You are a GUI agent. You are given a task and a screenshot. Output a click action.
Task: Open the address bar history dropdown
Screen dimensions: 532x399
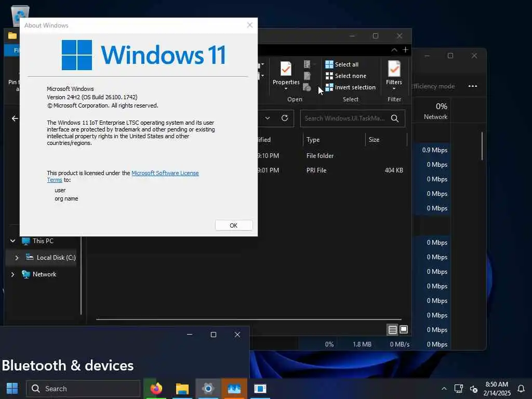pyautogui.click(x=268, y=118)
